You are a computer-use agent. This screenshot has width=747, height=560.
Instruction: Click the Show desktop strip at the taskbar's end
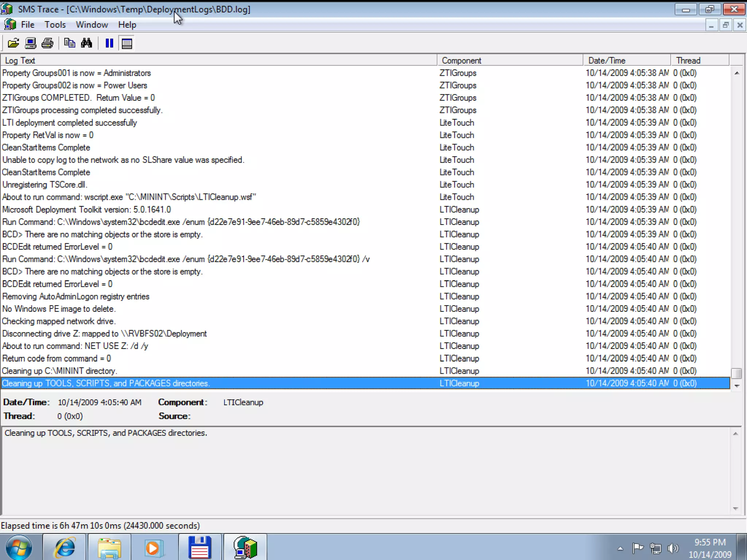point(742,547)
